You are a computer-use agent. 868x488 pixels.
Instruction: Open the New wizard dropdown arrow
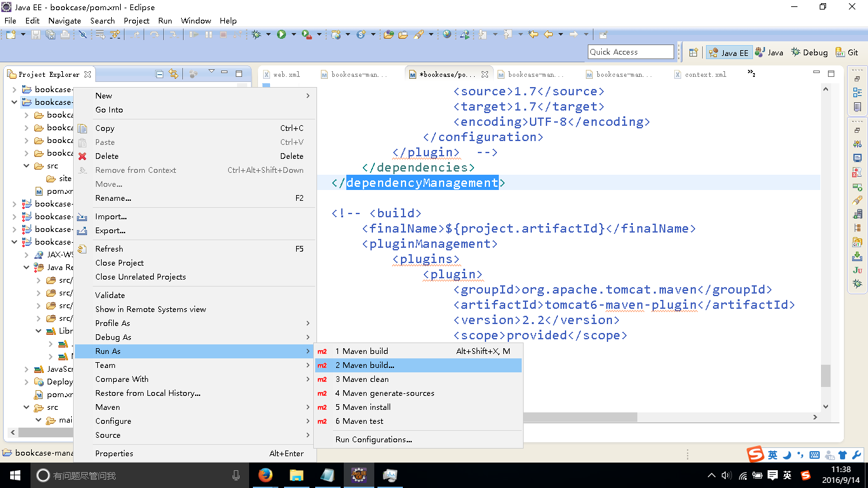(x=22, y=34)
